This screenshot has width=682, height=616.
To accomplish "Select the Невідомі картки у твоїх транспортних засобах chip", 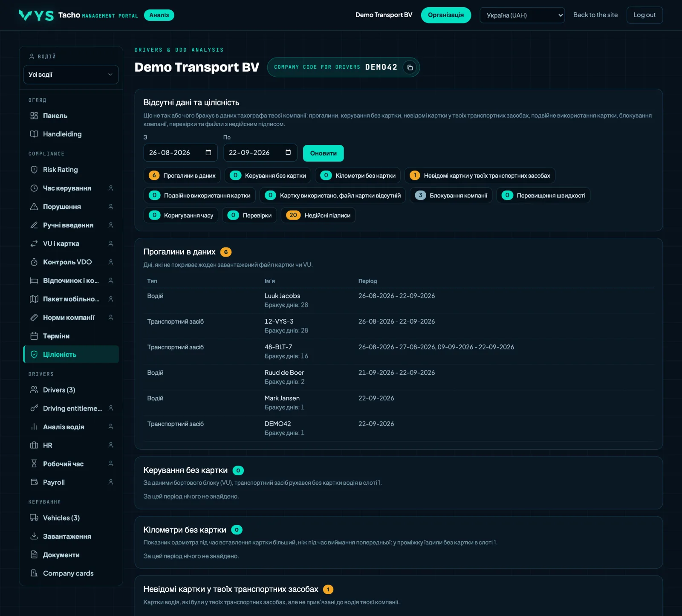I will pyautogui.click(x=480, y=176).
